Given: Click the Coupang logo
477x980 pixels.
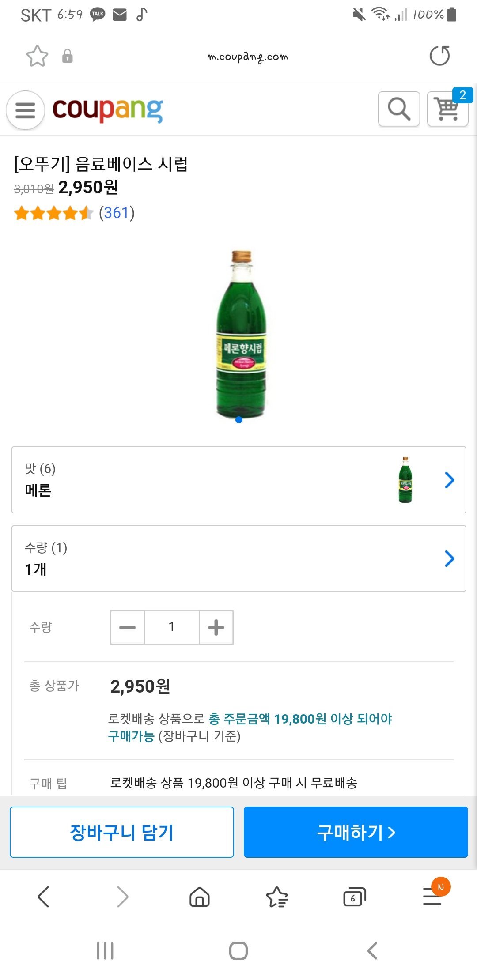Looking at the screenshot, I should click(x=108, y=109).
